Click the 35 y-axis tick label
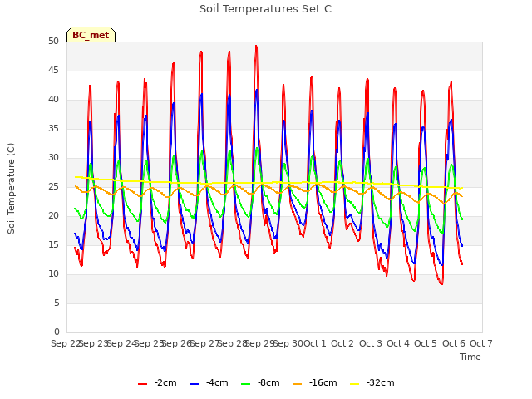Image resolution: width=532 pixels, height=399 pixels. point(53,129)
